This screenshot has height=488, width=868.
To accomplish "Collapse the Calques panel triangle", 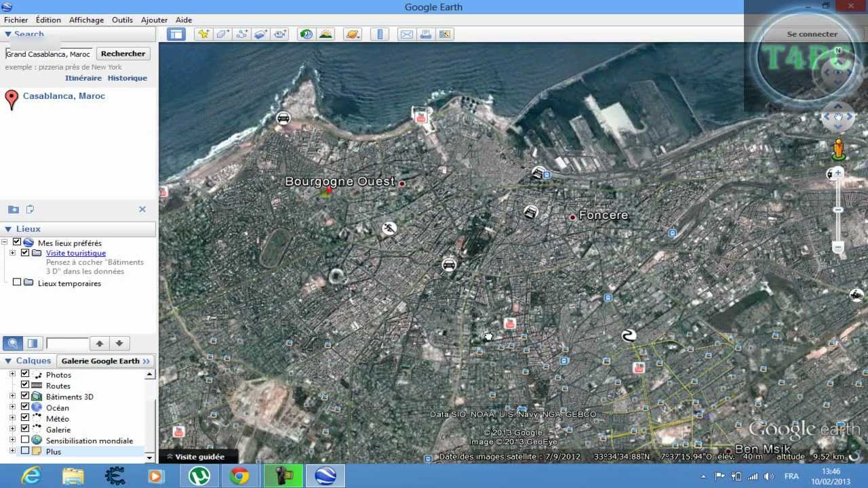I will coord(8,361).
